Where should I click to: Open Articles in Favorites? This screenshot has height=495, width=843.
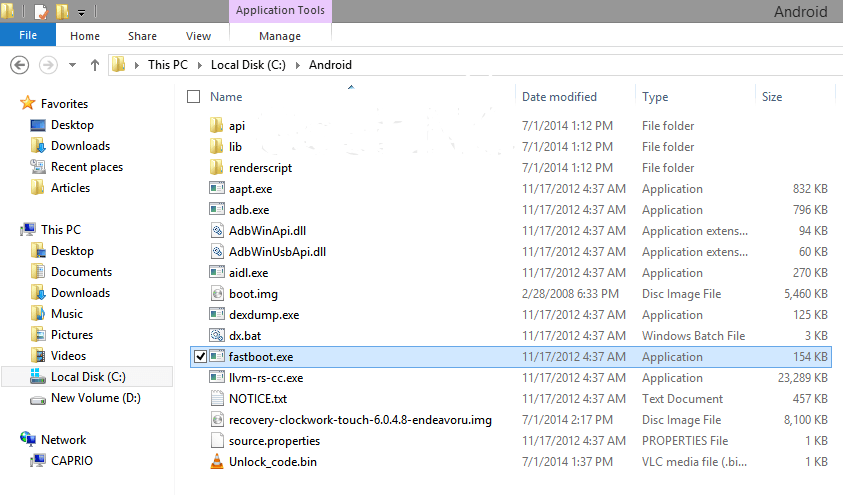pyautogui.click(x=70, y=188)
